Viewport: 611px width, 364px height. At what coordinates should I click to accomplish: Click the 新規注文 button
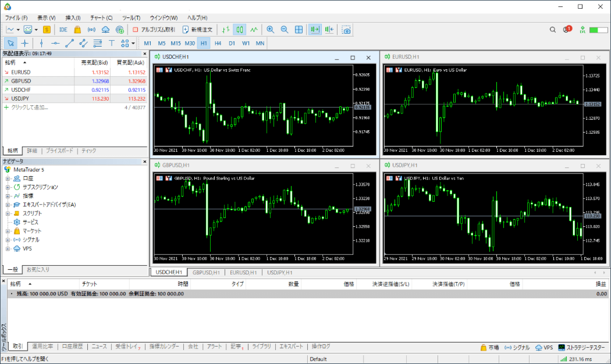(x=198, y=30)
